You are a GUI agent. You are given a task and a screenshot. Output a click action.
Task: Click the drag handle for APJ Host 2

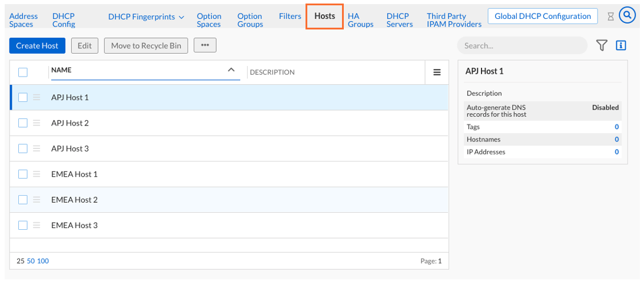[x=36, y=123]
